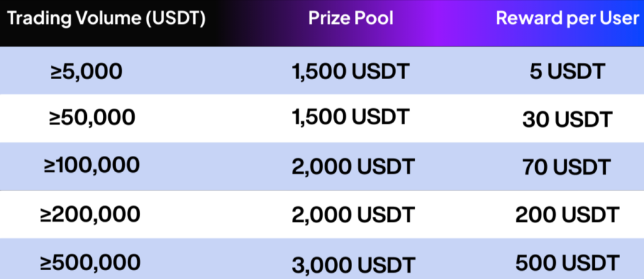Click the Trading Volume (USDT) column header
The width and height of the screenshot is (644, 279).
tap(106, 18)
